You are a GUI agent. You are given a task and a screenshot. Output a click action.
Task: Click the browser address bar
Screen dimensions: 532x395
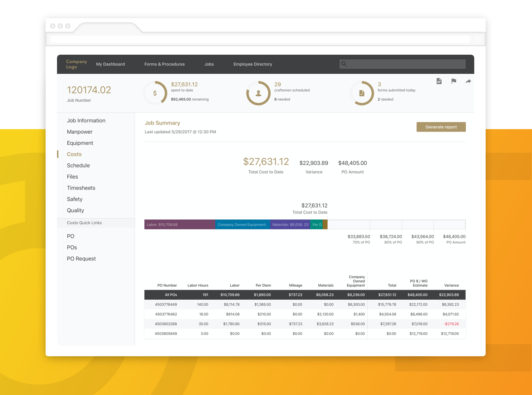coord(260,39)
